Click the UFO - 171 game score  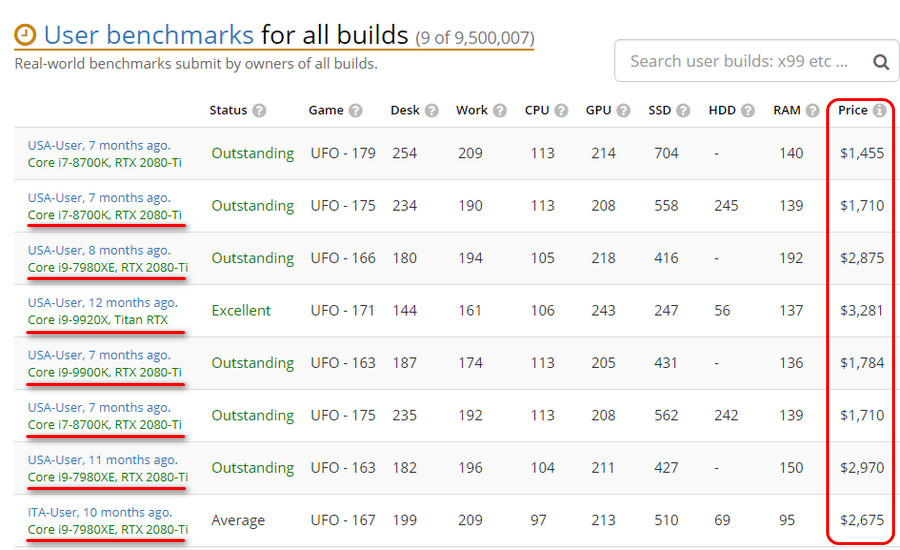[x=343, y=311]
